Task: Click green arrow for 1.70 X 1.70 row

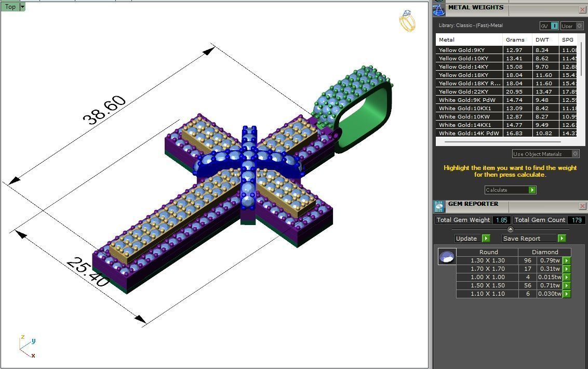Action: tap(567, 269)
